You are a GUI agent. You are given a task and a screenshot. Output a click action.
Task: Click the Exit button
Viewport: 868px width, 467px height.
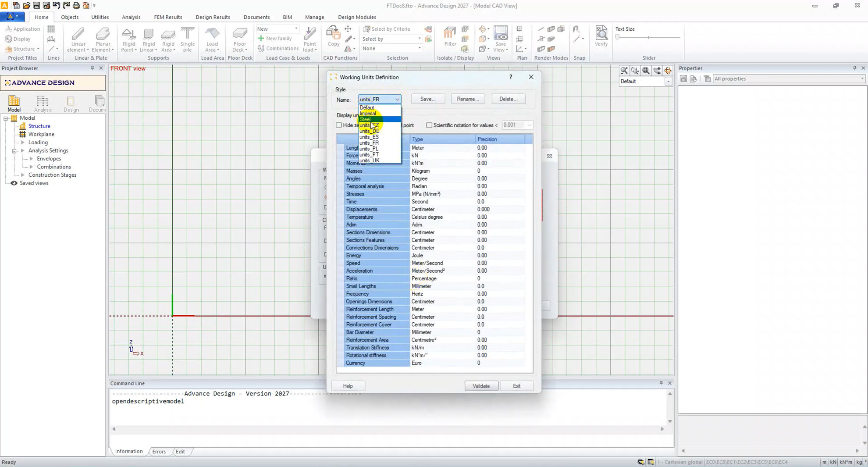pyautogui.click(x=516, y=386)
